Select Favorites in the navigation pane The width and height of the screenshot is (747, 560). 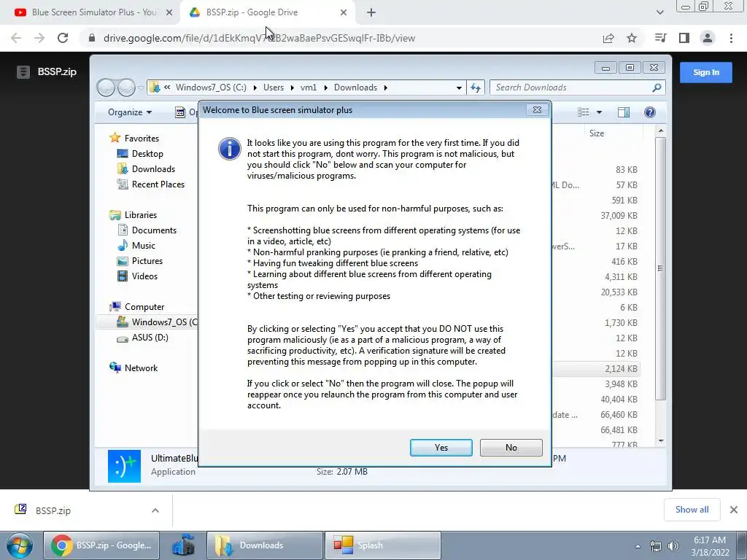[142, 138]
